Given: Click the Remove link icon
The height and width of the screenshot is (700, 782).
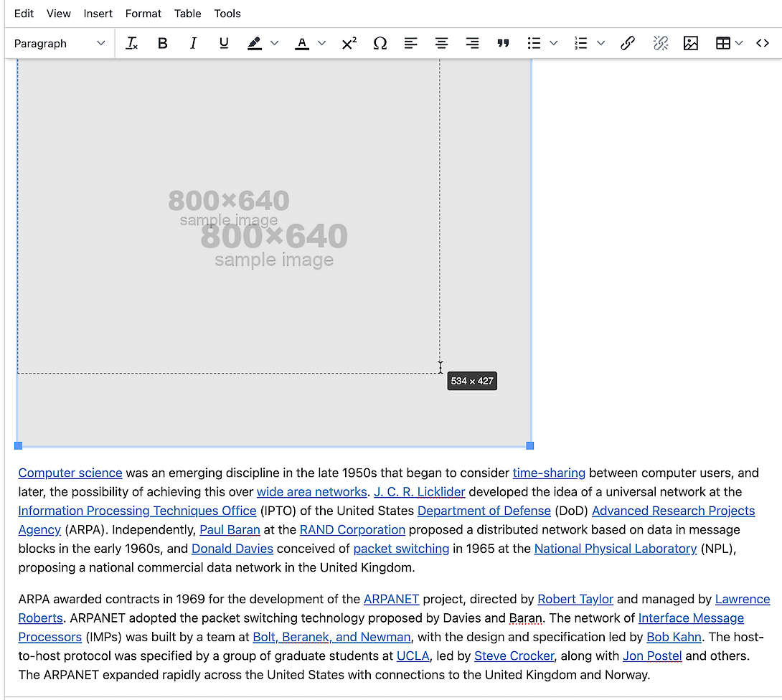Looking at the screenshot, I should pyautogui.click(x=660, y=44).
